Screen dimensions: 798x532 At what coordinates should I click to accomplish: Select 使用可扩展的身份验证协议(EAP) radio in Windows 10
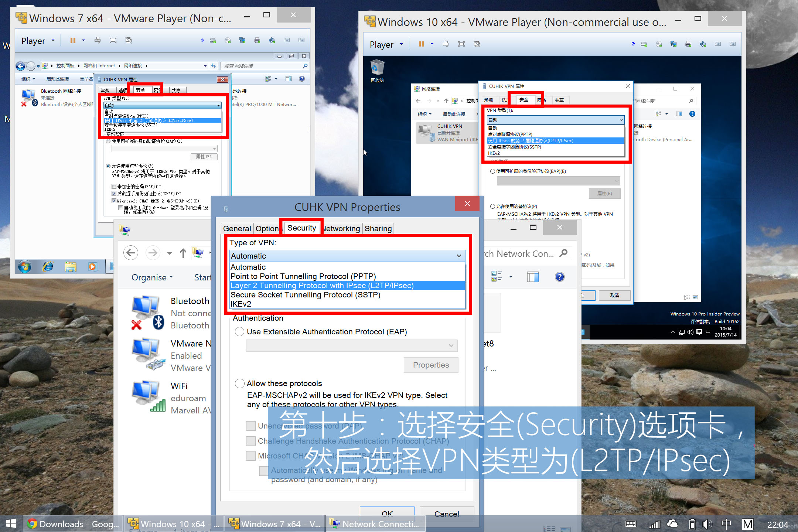click(492, 171)
